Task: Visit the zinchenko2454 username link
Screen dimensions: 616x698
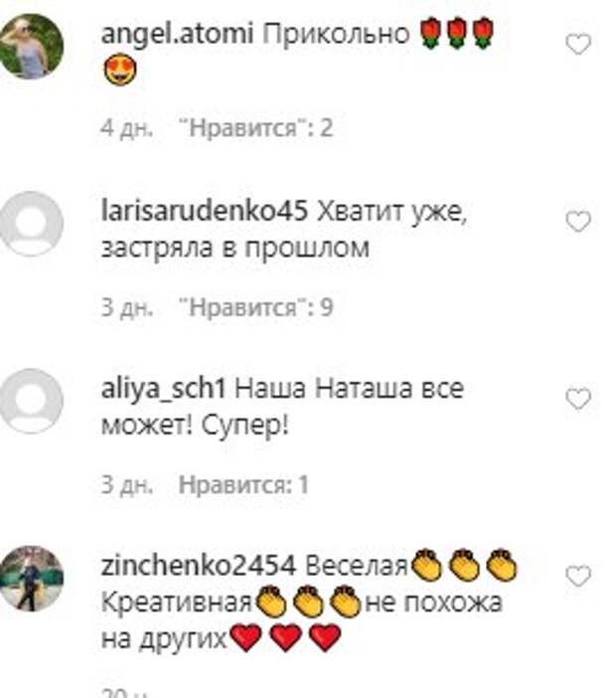Action: tap(199, 566)
